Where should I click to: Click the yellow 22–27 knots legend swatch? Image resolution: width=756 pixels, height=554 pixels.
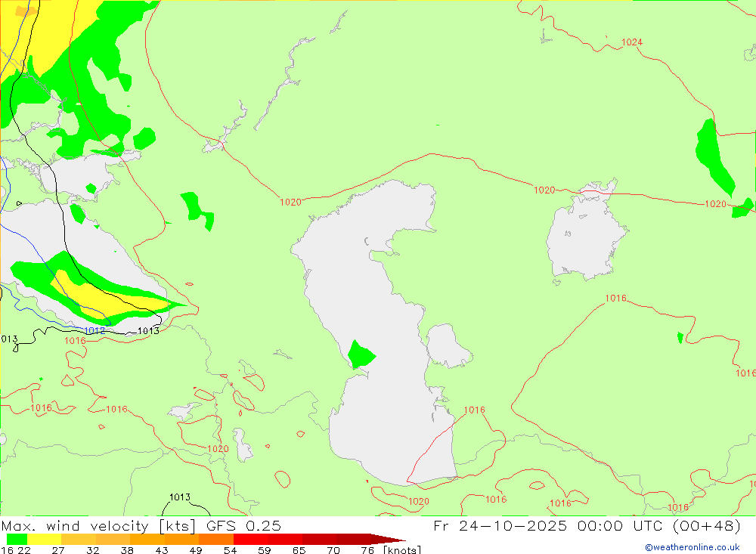click(x=45, y=539)
